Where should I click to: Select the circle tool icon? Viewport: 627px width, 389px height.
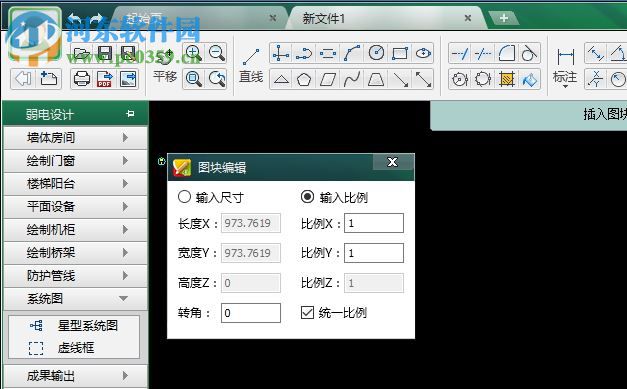[x=376, y=53]
